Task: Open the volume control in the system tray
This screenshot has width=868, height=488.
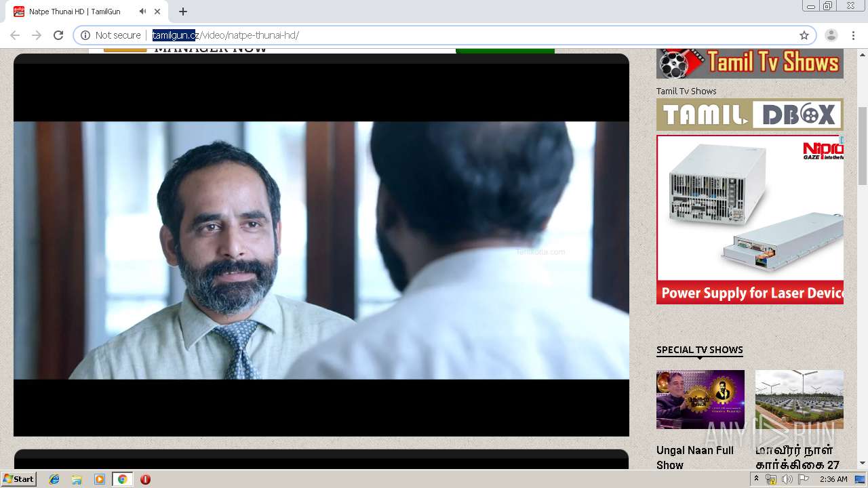Action: 787,479
